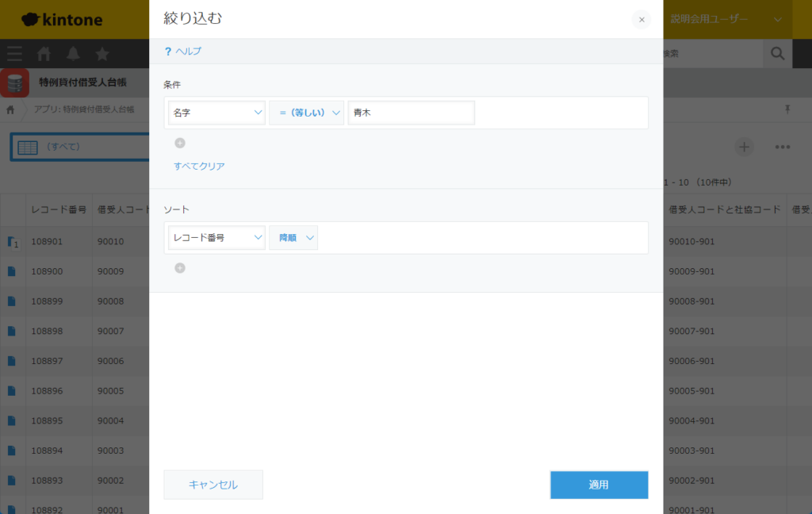The width and height of the screenshot is (812, 514).
Task: Expand the 名字 field dropdown
Action: [x=216, y=113]
